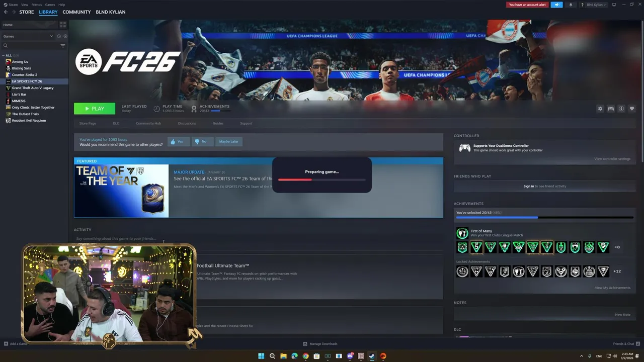Open the Help menu
The width and height of the screenshot is (644, 362).
tap(61, 5)
